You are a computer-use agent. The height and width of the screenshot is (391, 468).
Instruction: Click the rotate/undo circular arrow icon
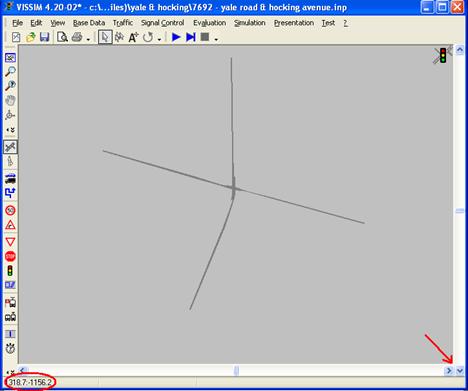coord(148,37)
